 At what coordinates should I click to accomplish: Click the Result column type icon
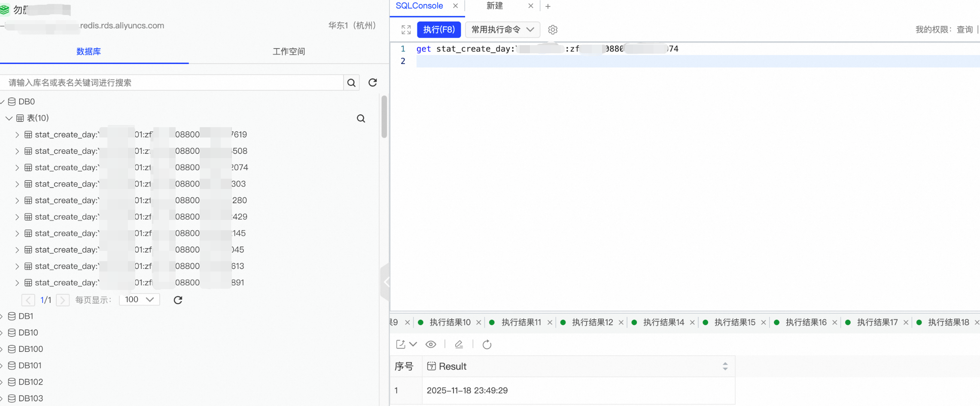pyautogui.click(x=431, y=366)
